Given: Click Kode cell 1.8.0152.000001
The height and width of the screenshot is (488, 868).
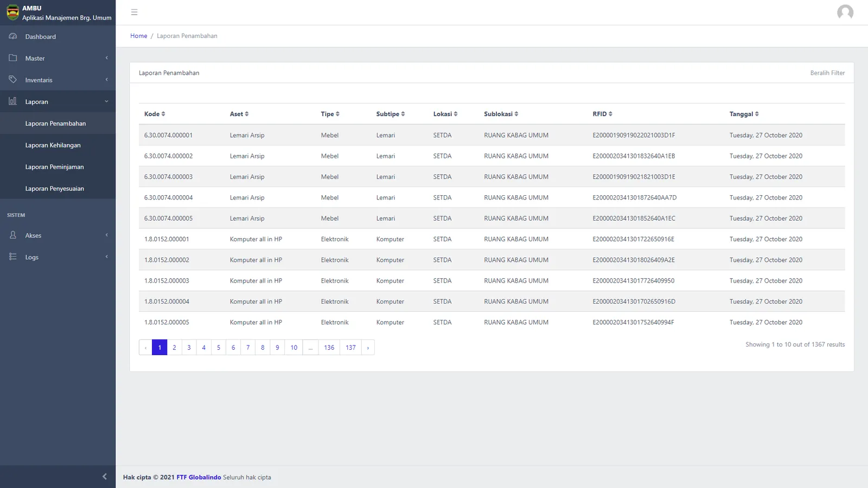Looking at the screenshot, I should click(167, 239).
